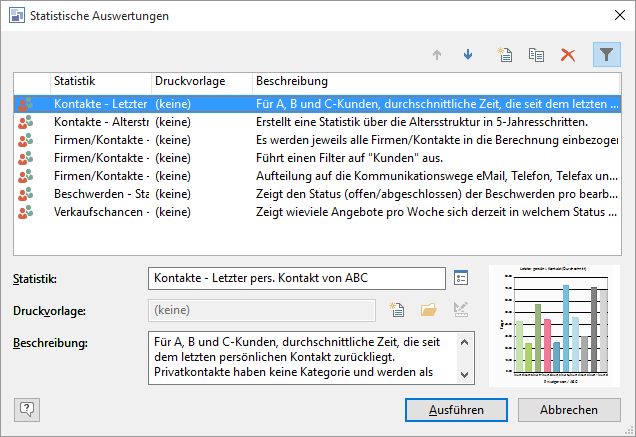Sort list by the Statistik column header

pyautogui.click(x=99, y=80)
